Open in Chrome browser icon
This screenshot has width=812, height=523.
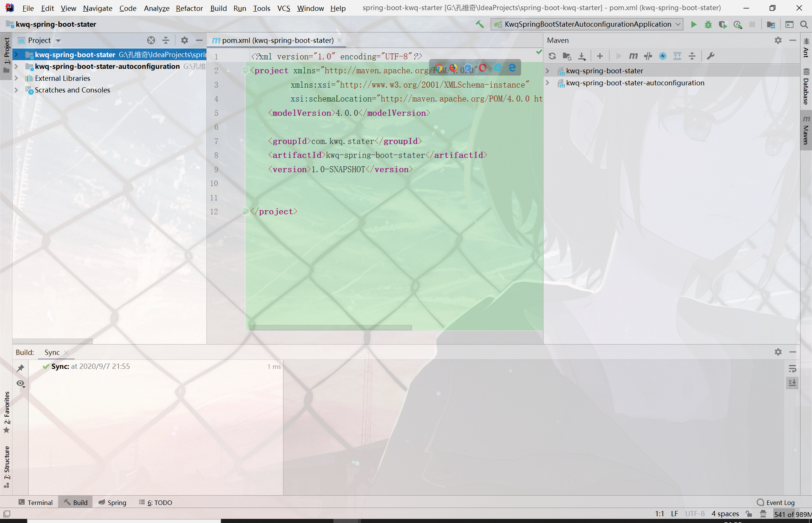pos(439,68)
